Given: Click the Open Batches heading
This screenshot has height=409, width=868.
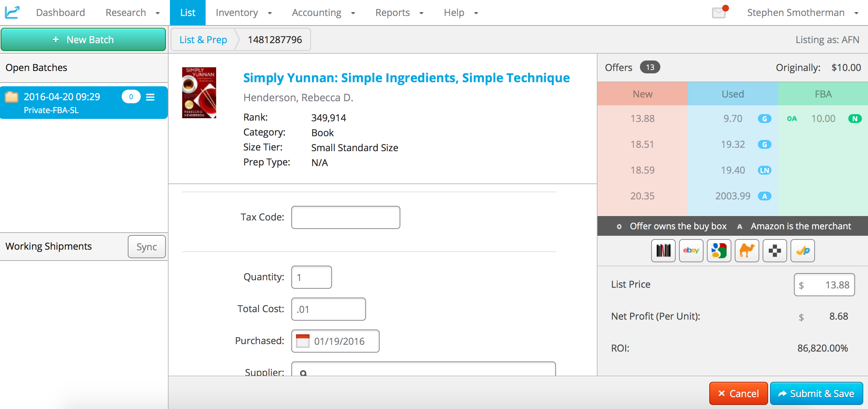Looking at the screenshot, I should coord(36,68).
